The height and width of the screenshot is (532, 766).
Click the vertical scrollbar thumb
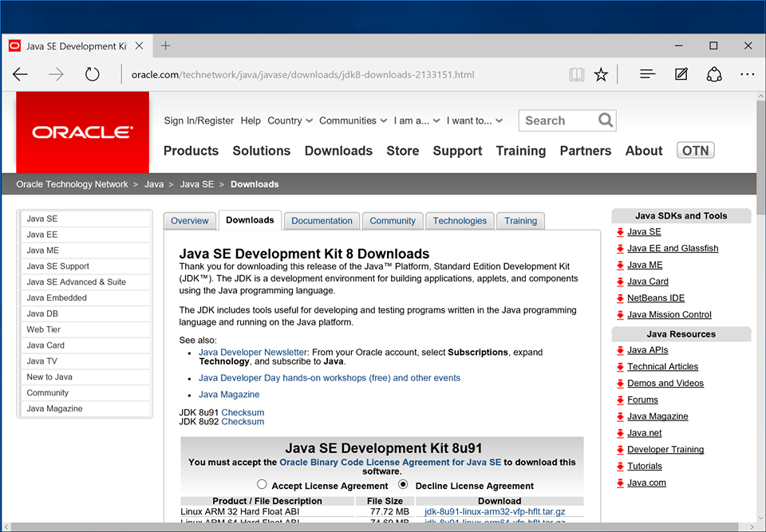760,157
